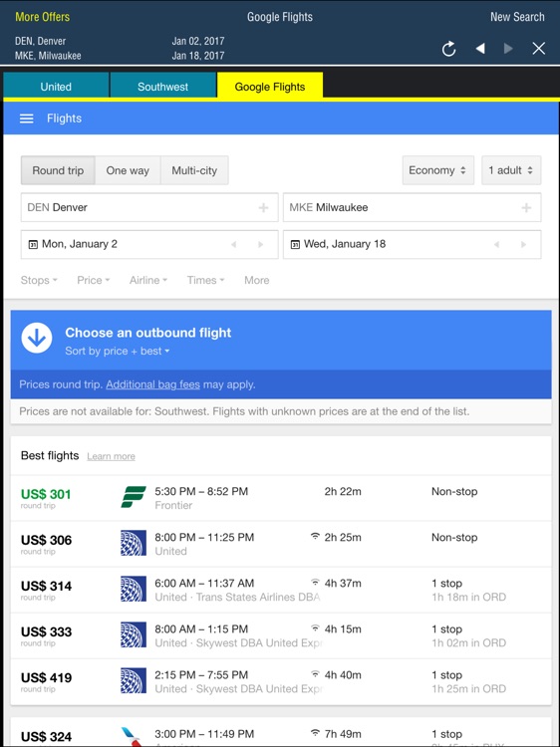Choose the US$ 314 flight price
Screen dimensions: 560x747
(46, 586)
